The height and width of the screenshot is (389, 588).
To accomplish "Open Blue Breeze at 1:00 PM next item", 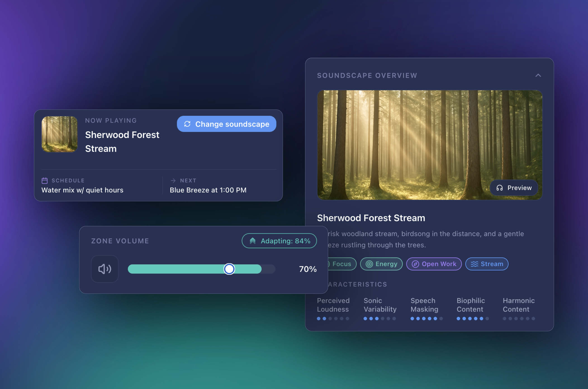I will pyautogui.click(x=208, y=190).
